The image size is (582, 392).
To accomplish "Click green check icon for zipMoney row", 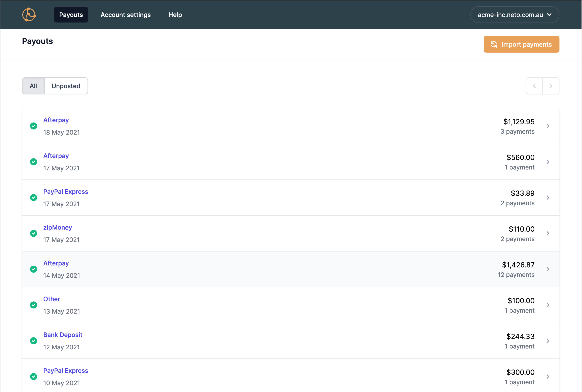I will click(33, 233).
